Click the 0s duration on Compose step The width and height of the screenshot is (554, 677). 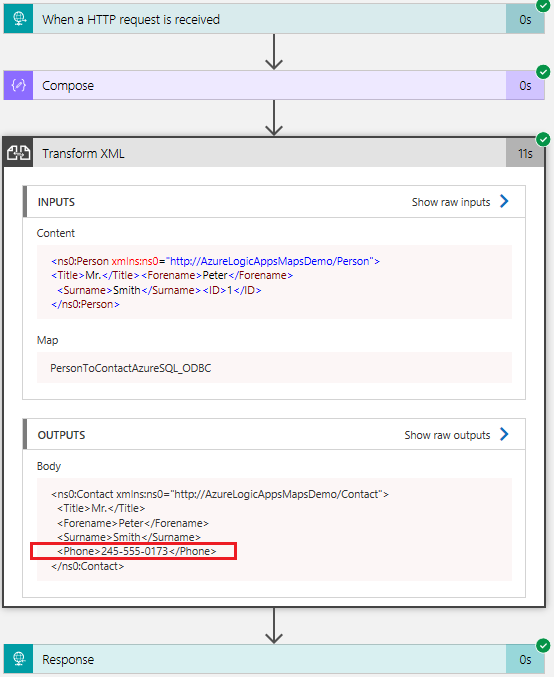pyautogui.click(x=525, y=85)
